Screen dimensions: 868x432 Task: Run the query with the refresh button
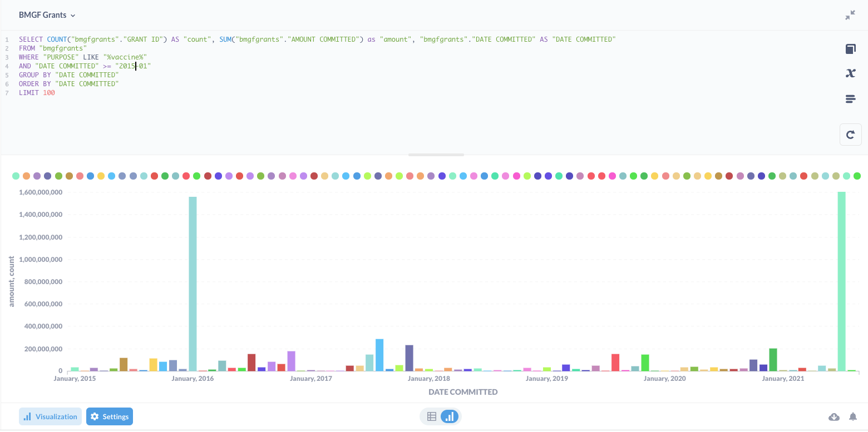click(850, 135)
